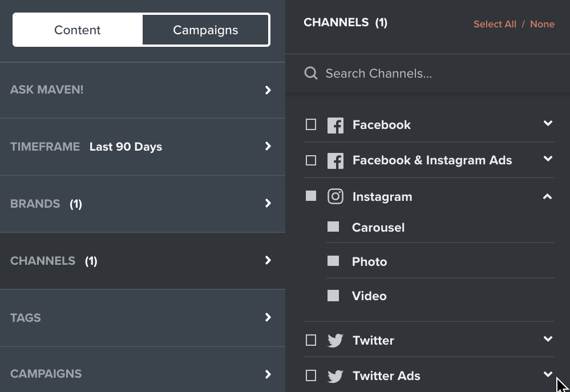Open the Channels filter arrow
570x392 pixels.
click(268, 260)
